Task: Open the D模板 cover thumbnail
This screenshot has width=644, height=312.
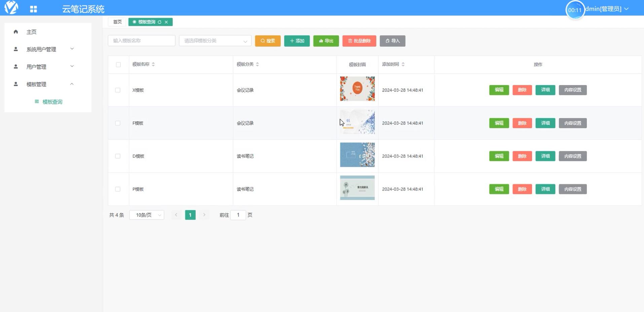Action: tap(357, 155)
